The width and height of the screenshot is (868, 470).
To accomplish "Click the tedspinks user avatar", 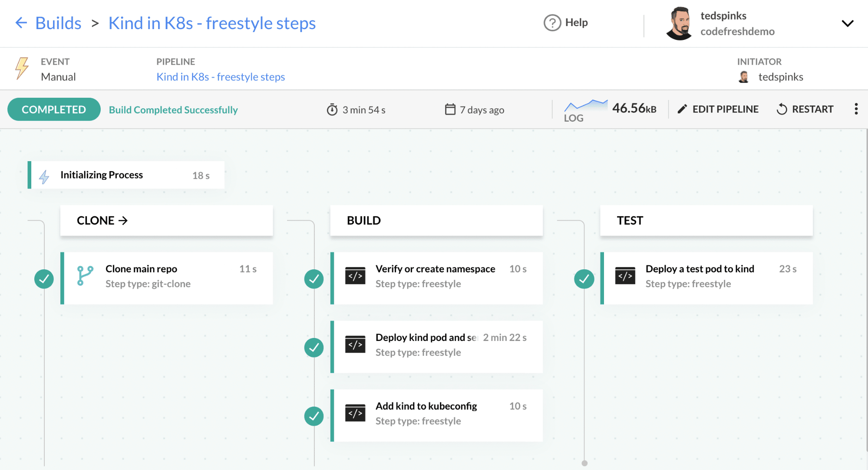I will point(679,23).
